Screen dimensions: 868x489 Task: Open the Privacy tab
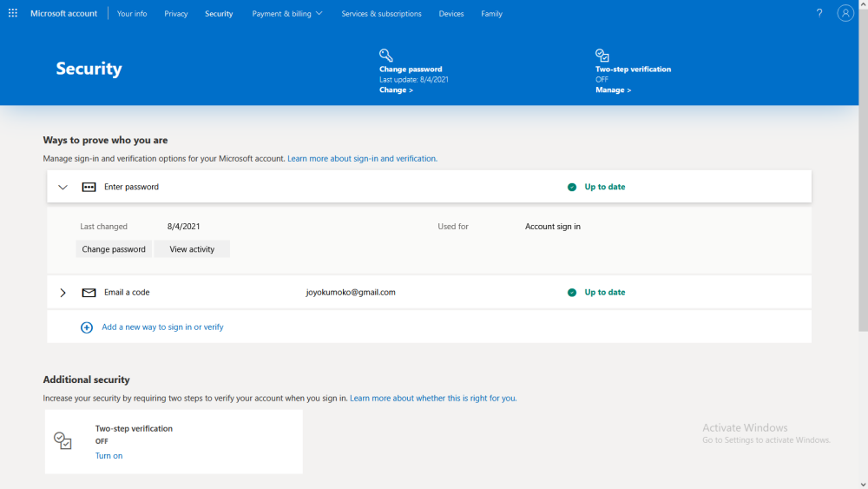tap(176, 13)
